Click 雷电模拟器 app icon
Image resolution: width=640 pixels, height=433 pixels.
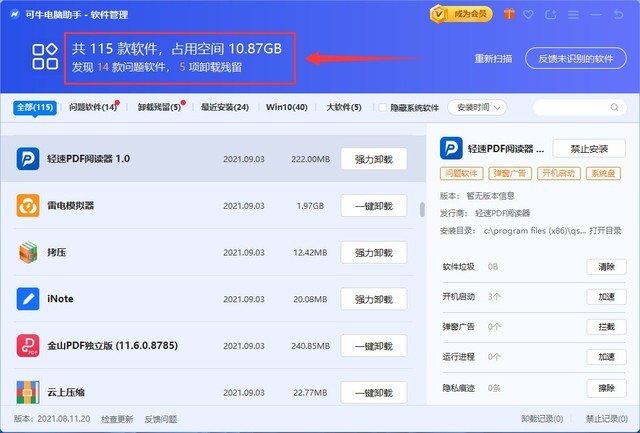(28, 205)
